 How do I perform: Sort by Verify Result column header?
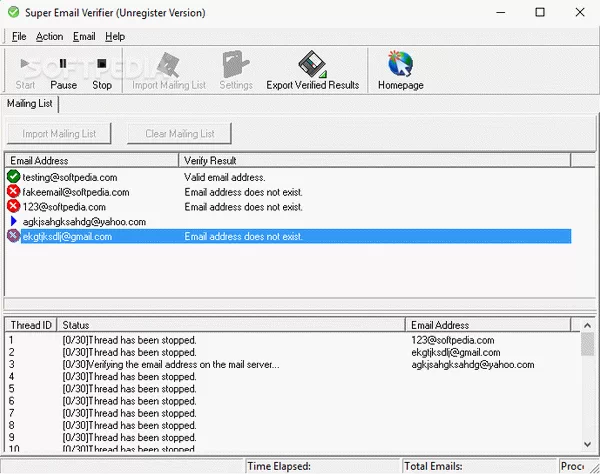point(374,160)
